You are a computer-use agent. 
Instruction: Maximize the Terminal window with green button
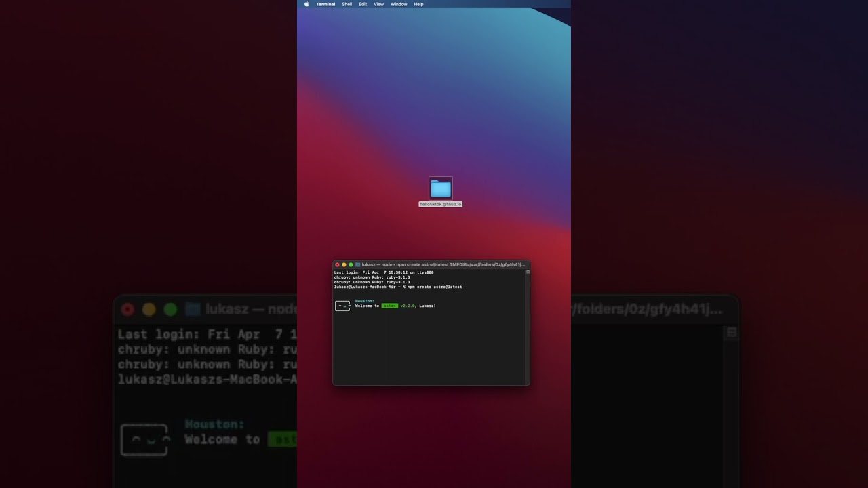[x=351, y=264]
